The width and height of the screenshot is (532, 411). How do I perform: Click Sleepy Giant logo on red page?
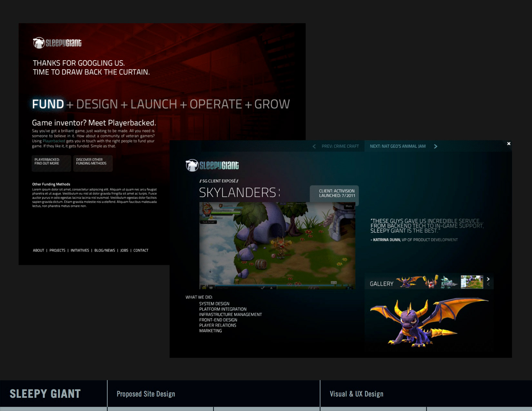(57, 43)
